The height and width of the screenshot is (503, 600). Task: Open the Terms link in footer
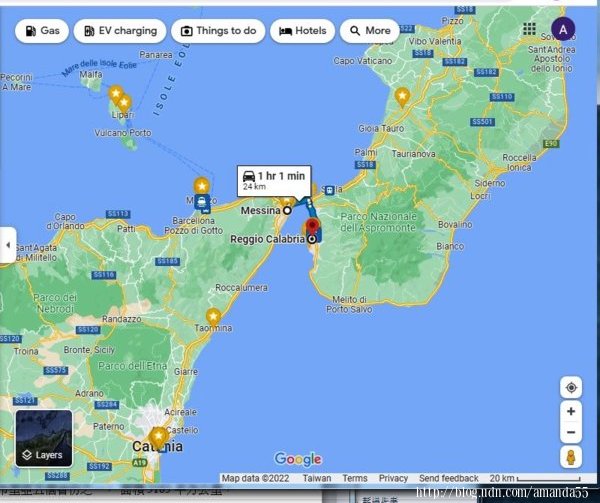click(355, 479)
